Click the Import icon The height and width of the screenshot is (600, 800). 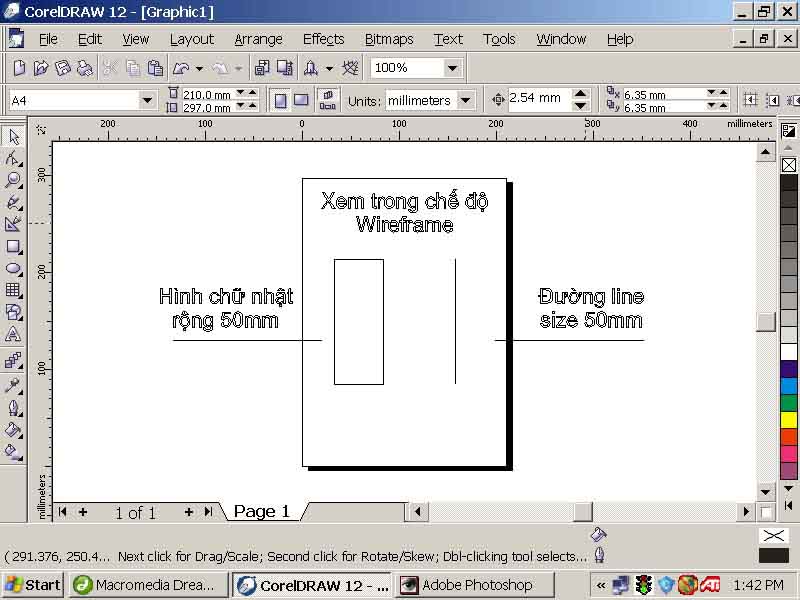[x=262, y=68]
